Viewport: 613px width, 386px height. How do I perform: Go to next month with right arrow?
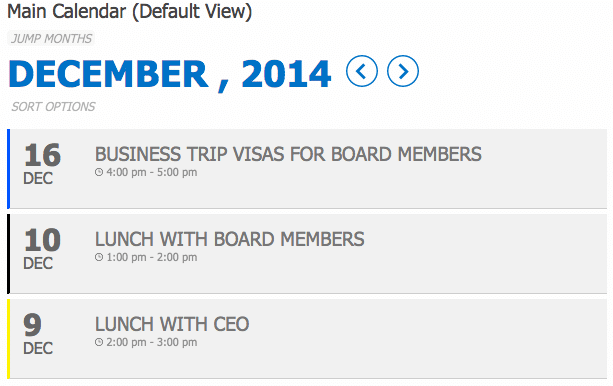pyautogui.click(x=403, y=71)
